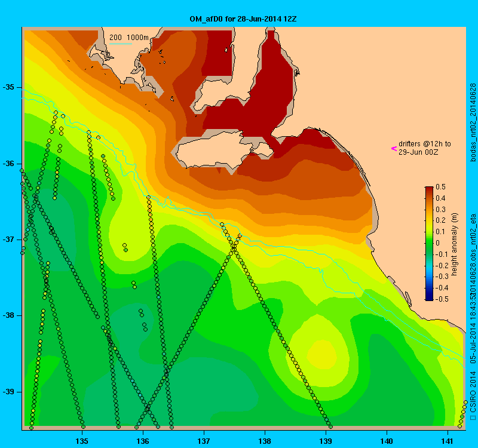Click the '141' longitude axis label
Screen dimensions: 478x448
click(448, 441)
